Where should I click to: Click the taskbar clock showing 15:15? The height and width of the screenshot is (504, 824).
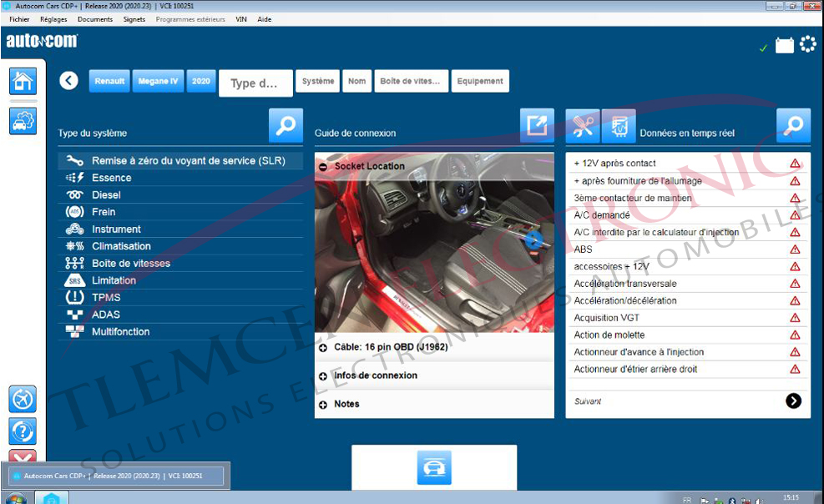(791, 497)
